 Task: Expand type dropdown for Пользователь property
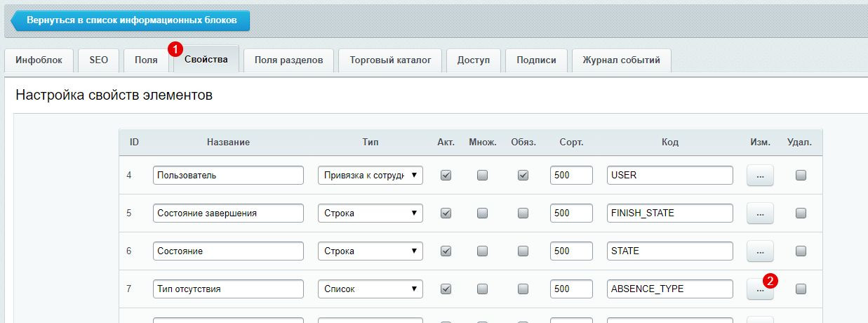click(x=370, y=176)
